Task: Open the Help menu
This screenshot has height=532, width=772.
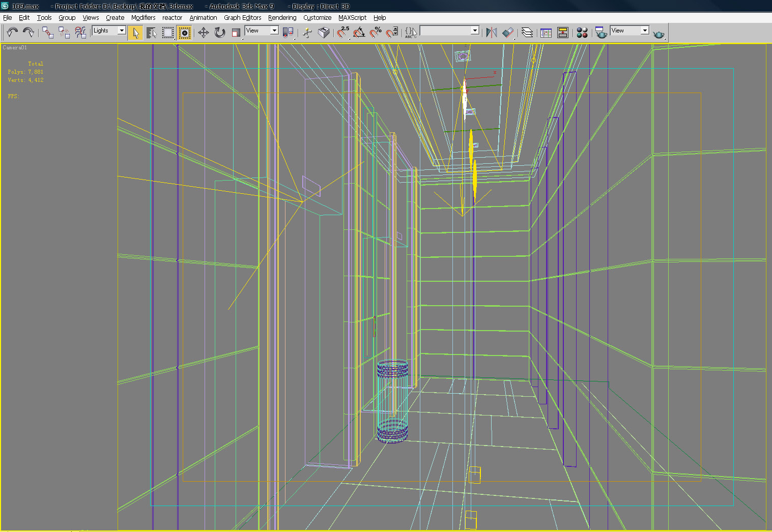Action: point(380,17)
